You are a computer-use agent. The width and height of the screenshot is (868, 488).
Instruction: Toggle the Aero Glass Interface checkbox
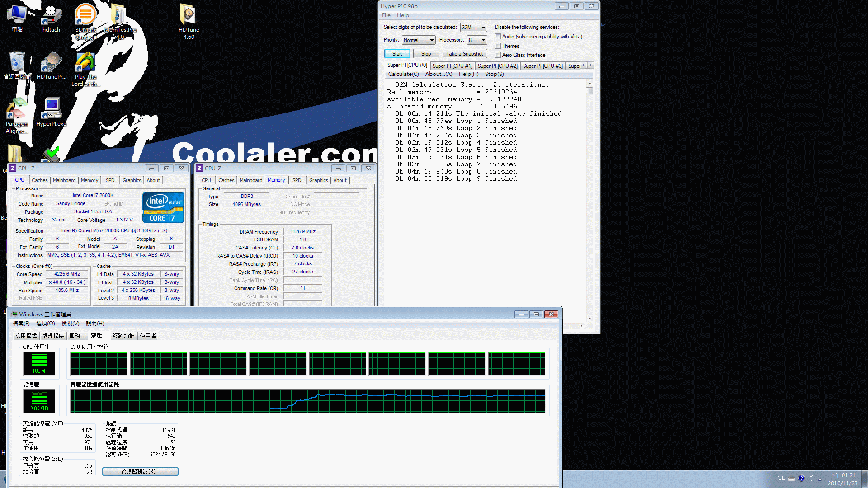click(x=498, y=55)
